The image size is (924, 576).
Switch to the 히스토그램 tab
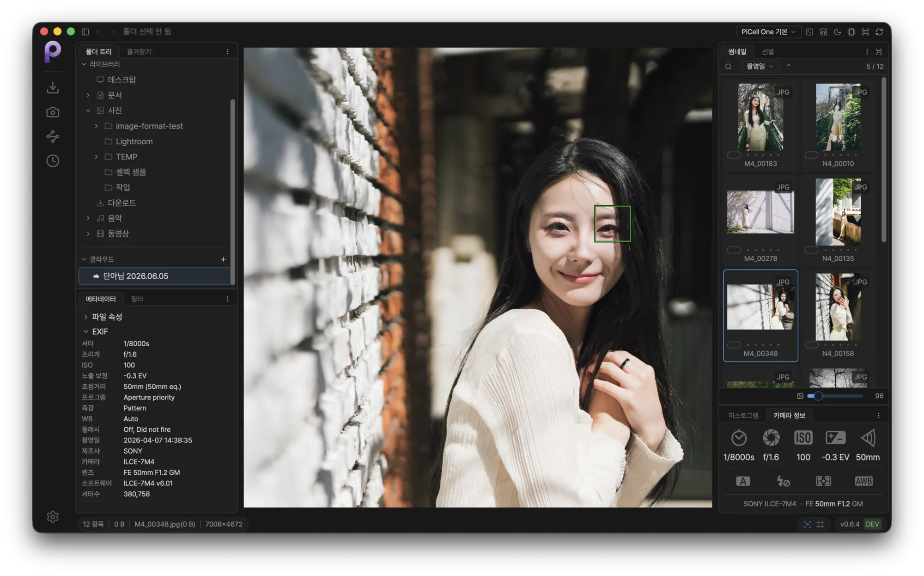[x=743, y=416]
